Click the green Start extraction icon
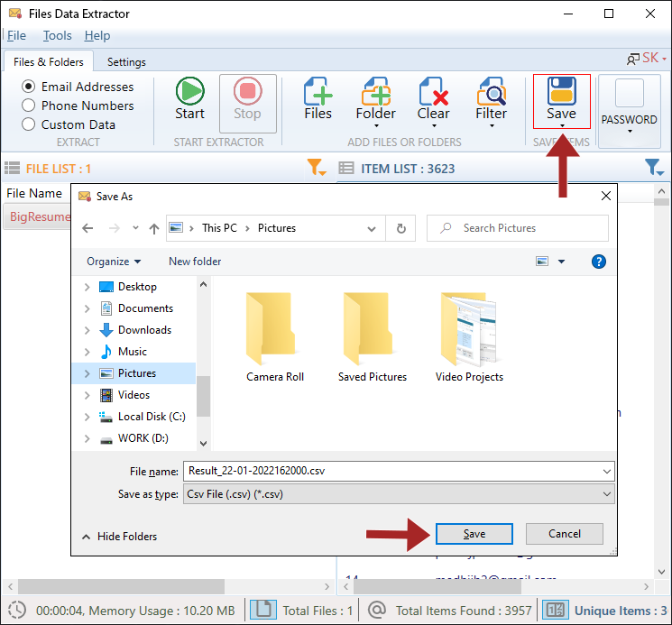Image resolution: width=672 pixels, height=625 pixels. 189,91
